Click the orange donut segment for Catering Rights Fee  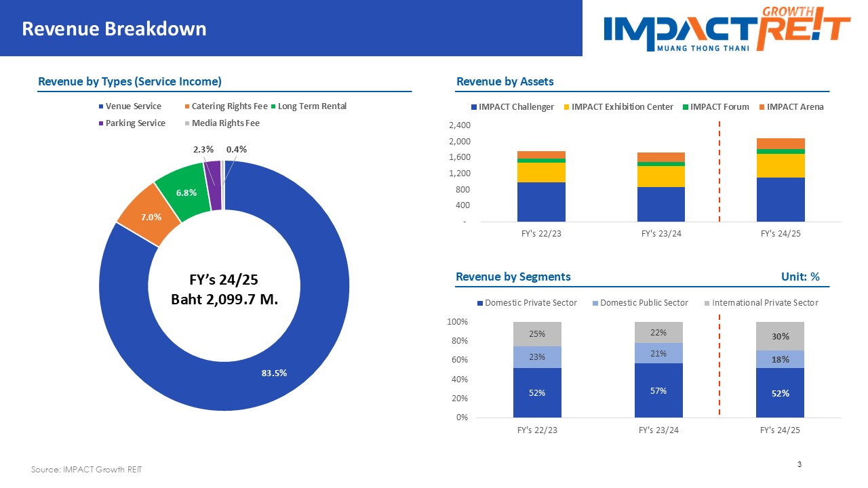pos(148,216)
